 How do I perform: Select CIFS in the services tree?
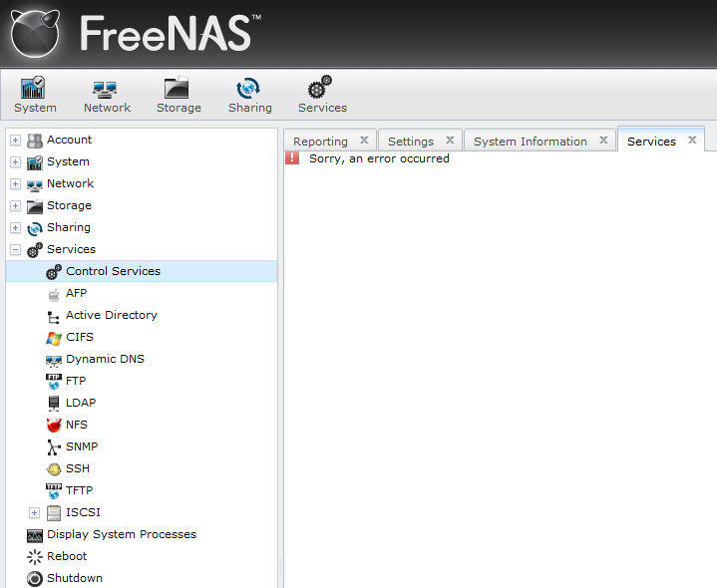(x=80, y=337)
